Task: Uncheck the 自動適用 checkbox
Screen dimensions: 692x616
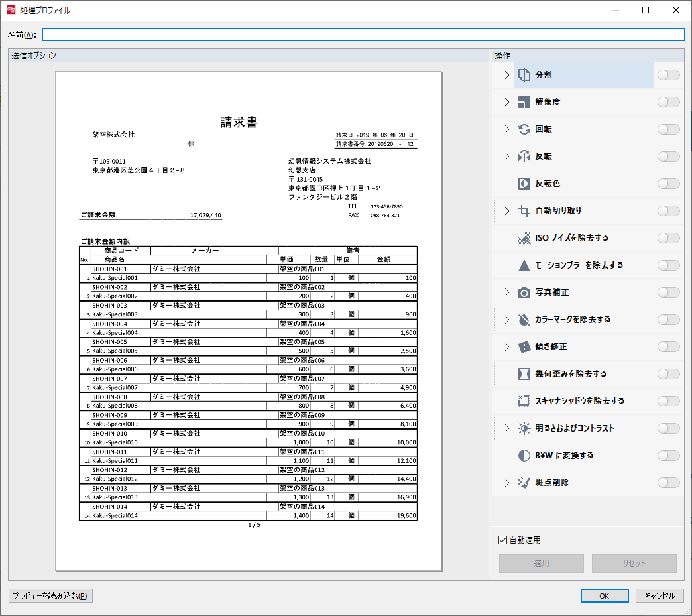Action: (x=503, y=540)
